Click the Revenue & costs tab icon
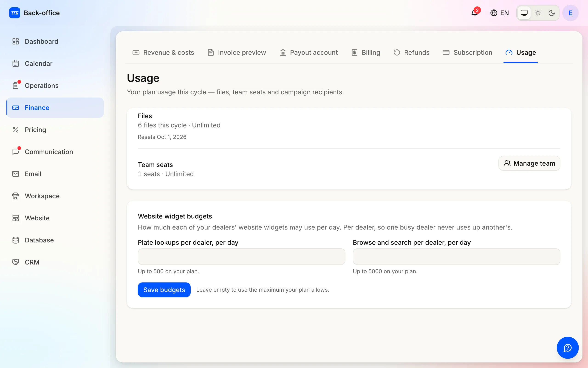 pyautogui.click(x=136, y=53)
